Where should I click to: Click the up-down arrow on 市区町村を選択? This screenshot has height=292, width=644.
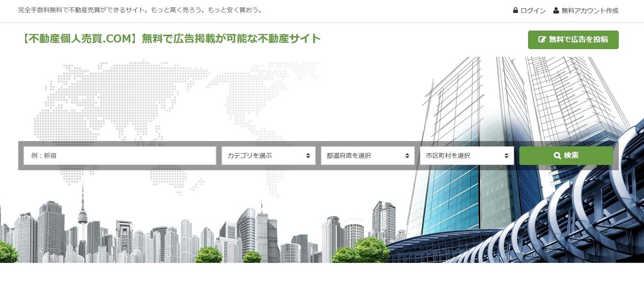pos(506,156)
